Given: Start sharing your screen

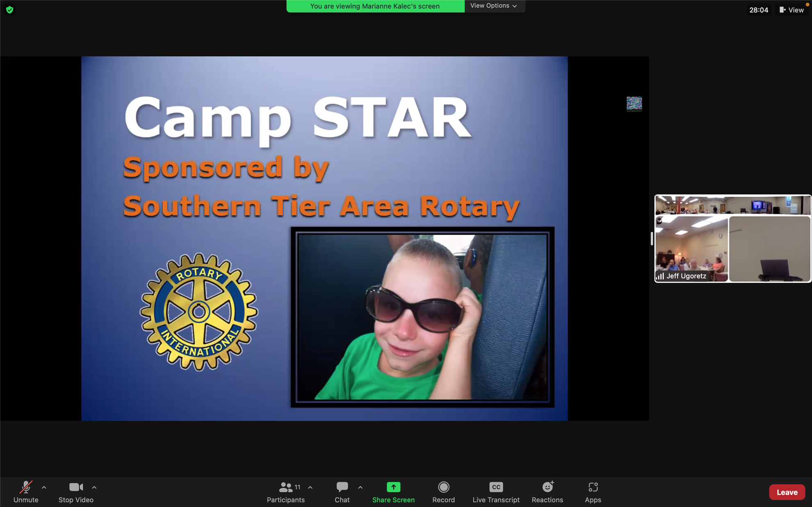Looking at the screenshot, I should (393, 492).
